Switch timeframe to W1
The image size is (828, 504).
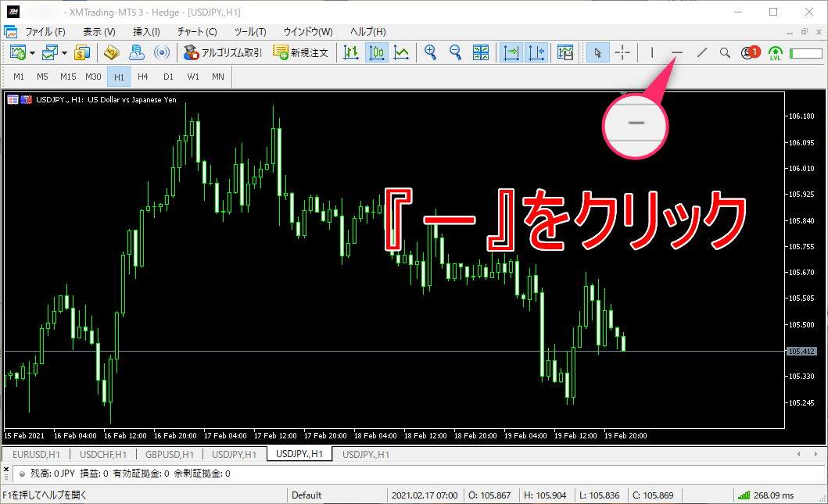coord(193,77)
